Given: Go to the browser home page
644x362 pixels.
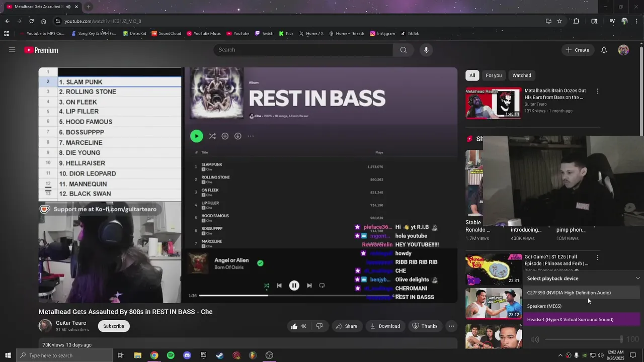Looking at the screenshot, I should point(43,21).
